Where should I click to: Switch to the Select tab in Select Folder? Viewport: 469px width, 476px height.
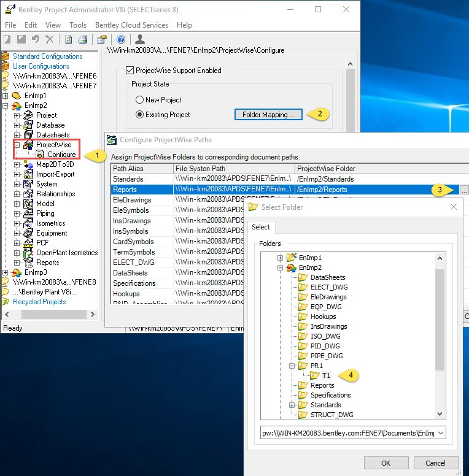point(261,227)
